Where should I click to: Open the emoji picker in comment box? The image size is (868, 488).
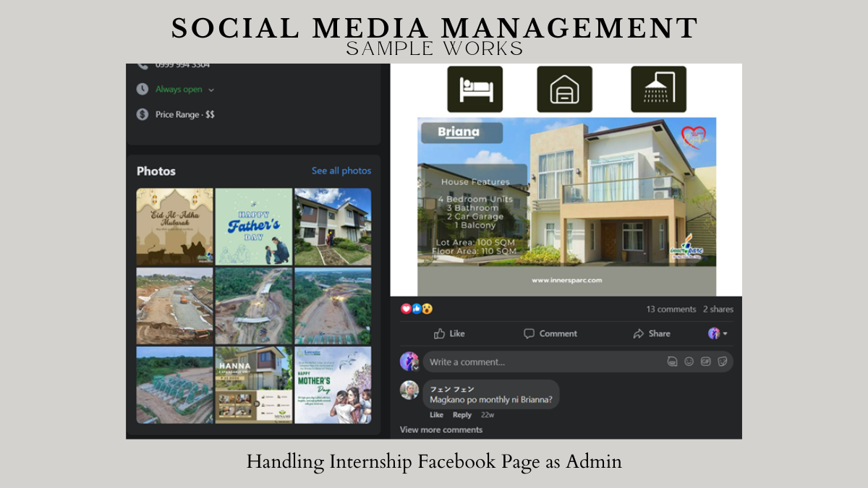pyautogui.click(x=689, y=361)
